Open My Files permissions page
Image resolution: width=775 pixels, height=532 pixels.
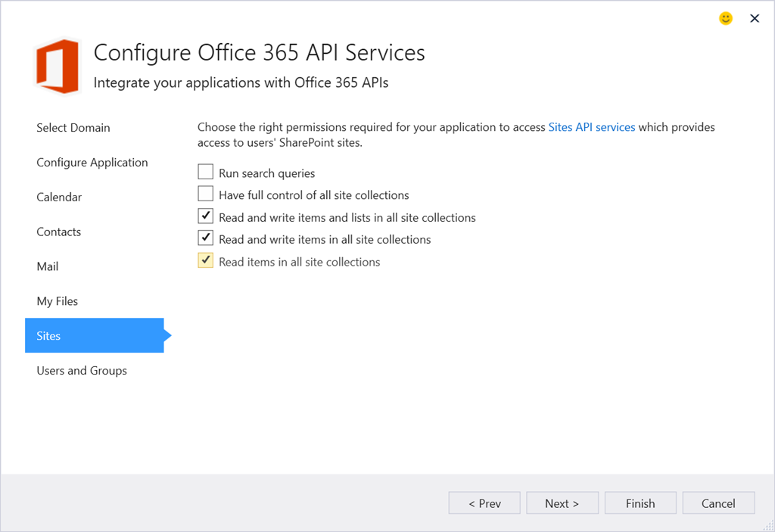pos(58,301)
